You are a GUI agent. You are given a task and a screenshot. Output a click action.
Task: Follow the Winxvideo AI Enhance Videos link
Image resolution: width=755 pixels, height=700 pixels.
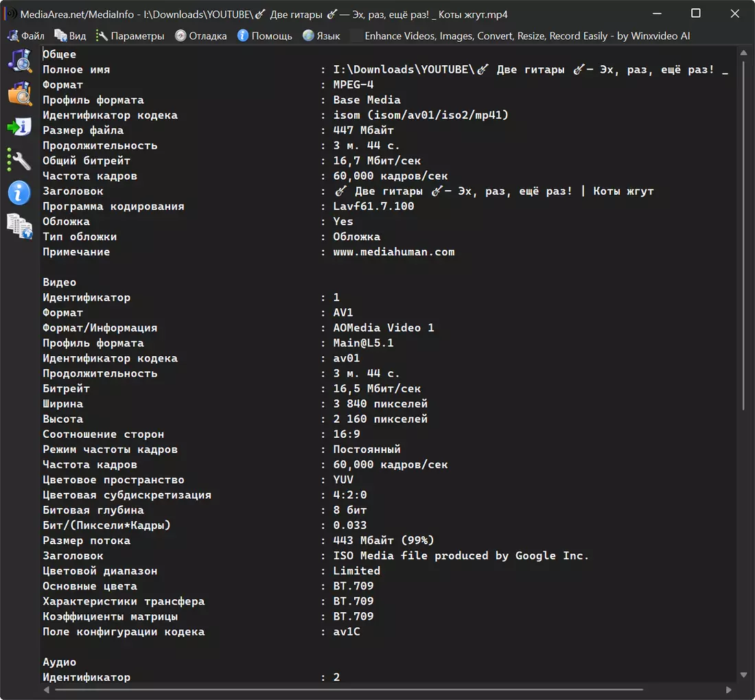point(527,36)
